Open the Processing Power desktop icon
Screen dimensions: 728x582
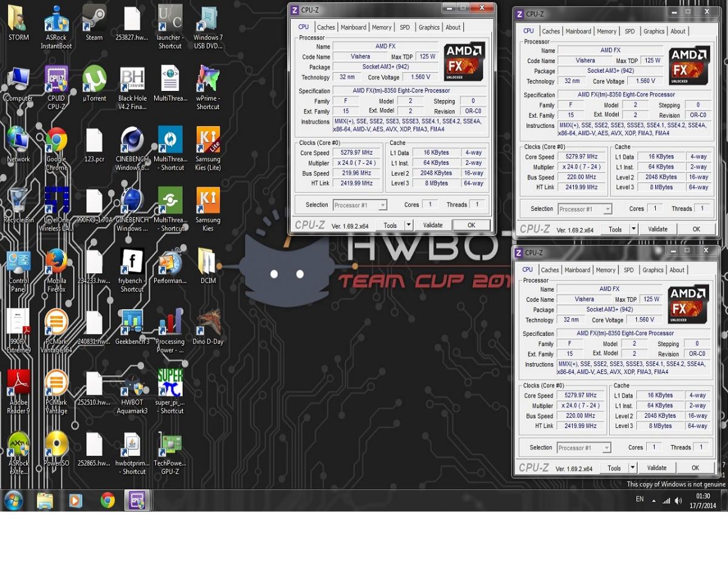coord(170,332)
